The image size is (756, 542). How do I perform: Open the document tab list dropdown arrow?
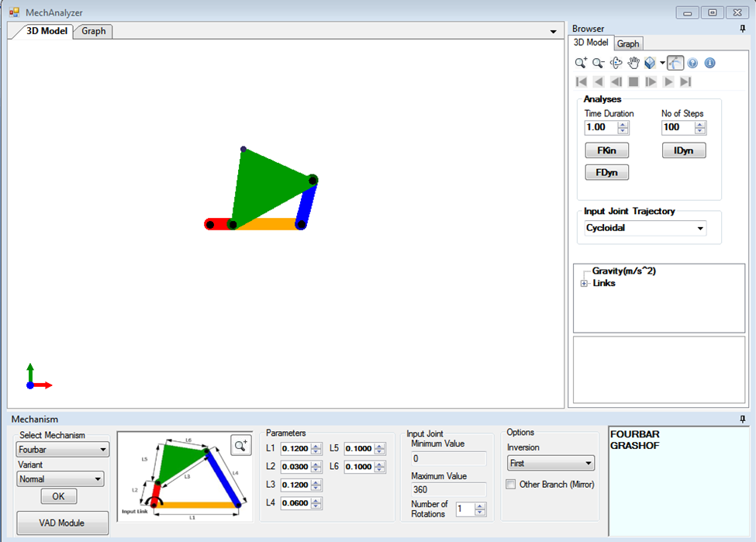pos(553,31)
